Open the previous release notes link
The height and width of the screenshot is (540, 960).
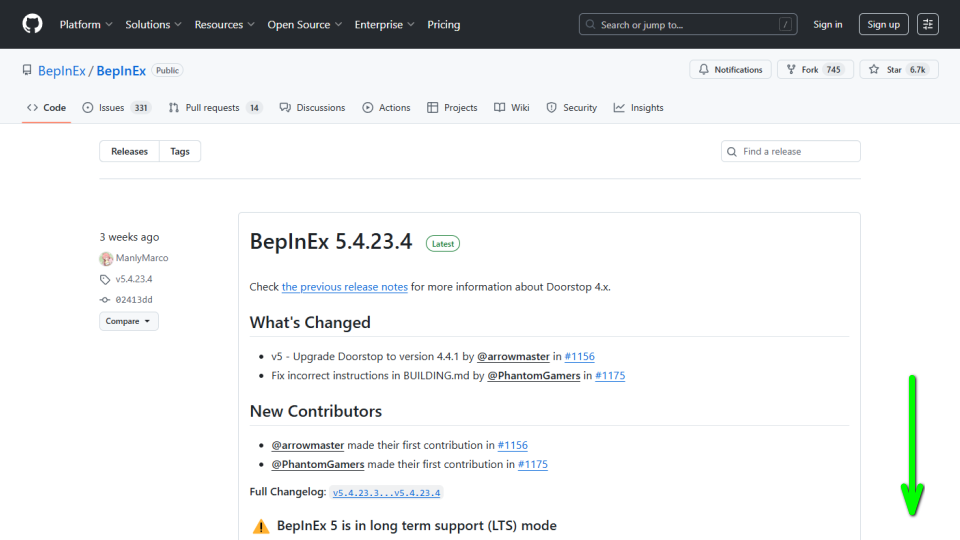(344, 287)
